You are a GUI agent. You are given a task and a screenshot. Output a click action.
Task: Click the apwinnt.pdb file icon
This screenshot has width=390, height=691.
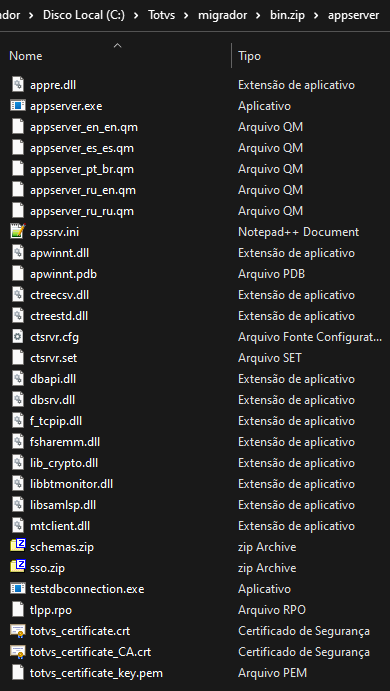(18, 274)
